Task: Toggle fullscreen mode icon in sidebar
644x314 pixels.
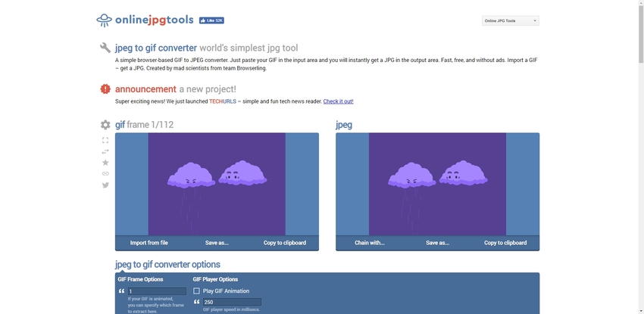Action: (105, 140)
